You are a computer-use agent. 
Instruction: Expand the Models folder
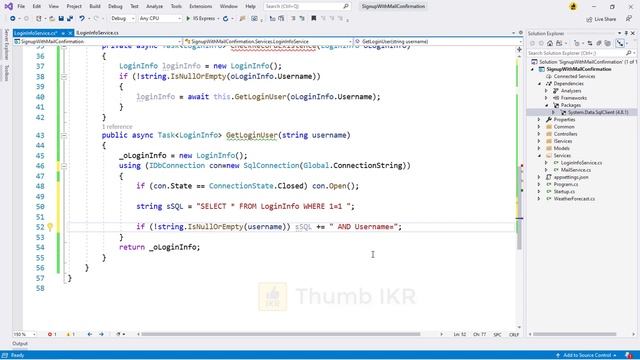click(540, 149)
